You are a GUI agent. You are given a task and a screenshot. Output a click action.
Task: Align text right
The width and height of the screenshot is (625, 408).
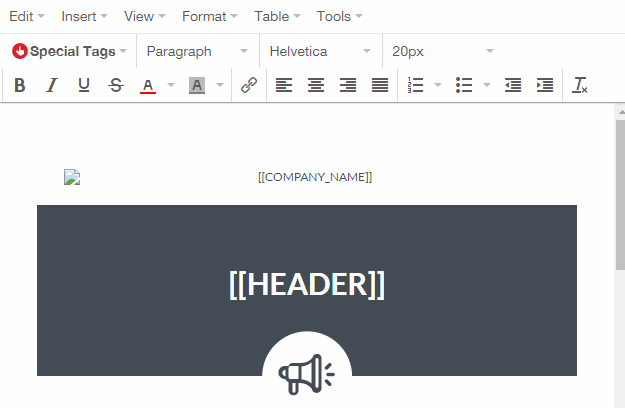(348, 85)
